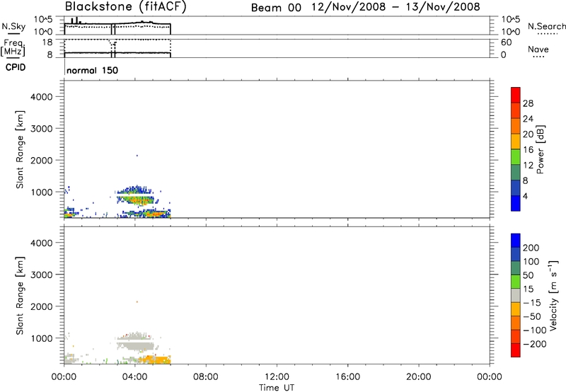Click the CPID label

16,67
